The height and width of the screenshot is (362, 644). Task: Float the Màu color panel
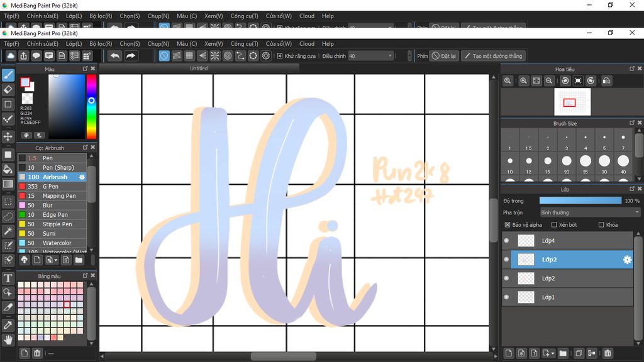(x=85, y=69)
